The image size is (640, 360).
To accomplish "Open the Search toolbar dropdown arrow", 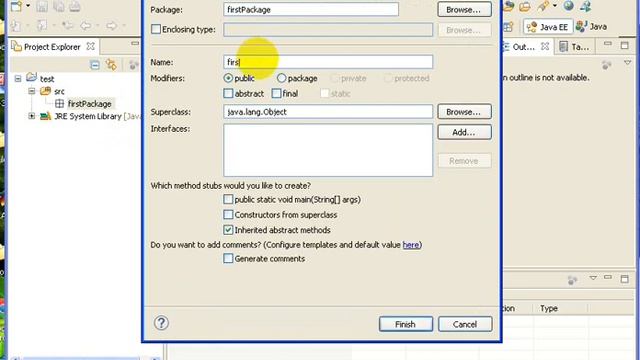I will 555,5.
